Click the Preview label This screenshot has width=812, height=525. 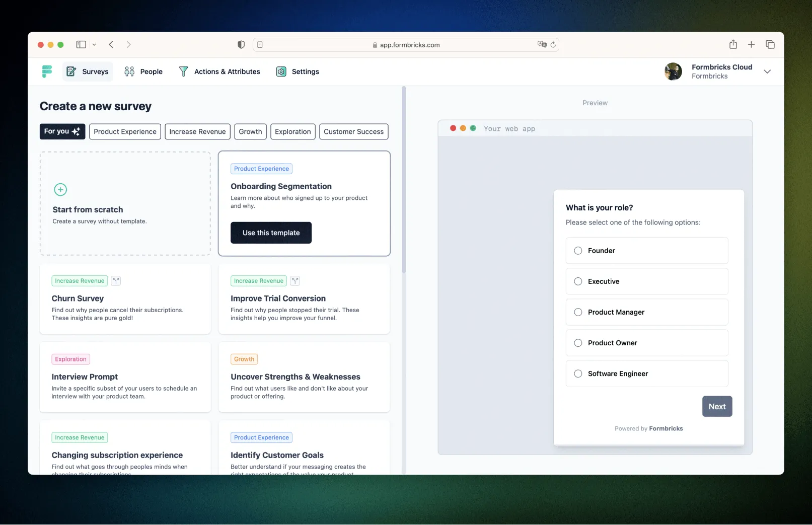tap(595, 103)
